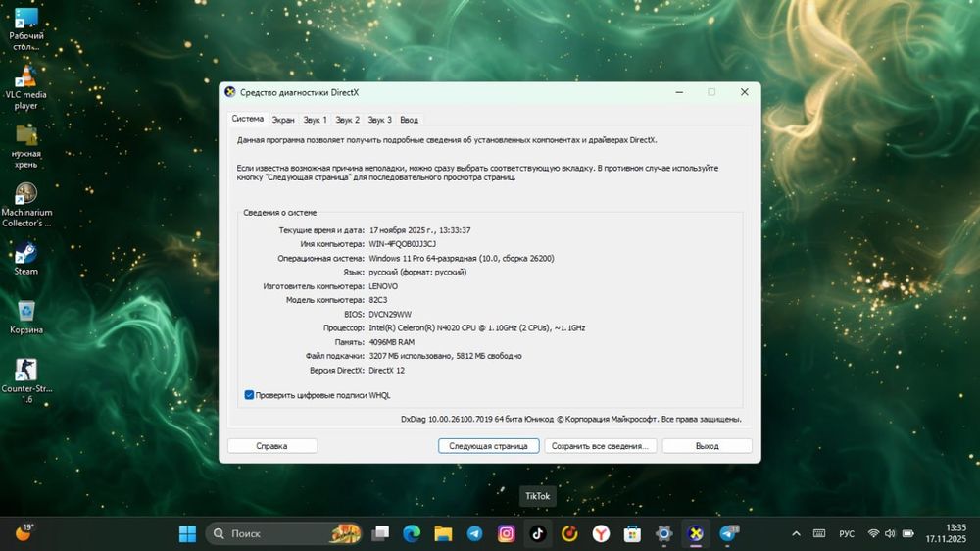This screenshot has width=980, height=551.
Task: Open Microsoft Store from the taskbar
Action: (x=632, y=533)
